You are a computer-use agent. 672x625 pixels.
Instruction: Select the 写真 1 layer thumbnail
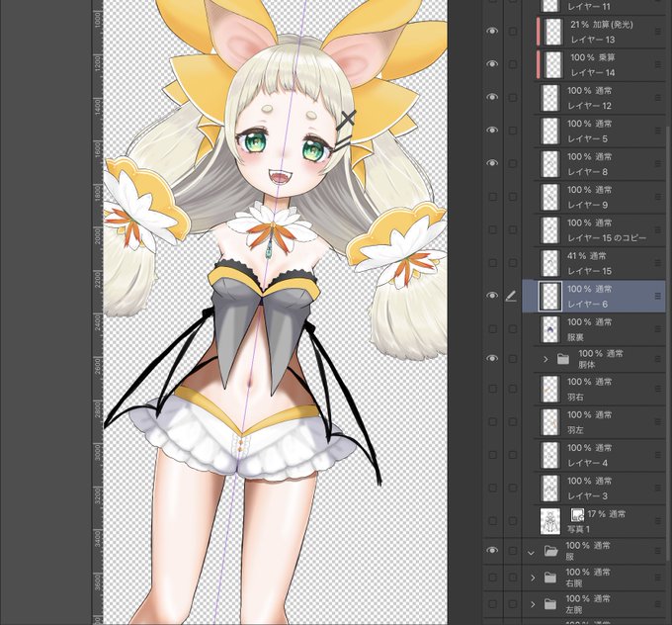pos(549,521)
